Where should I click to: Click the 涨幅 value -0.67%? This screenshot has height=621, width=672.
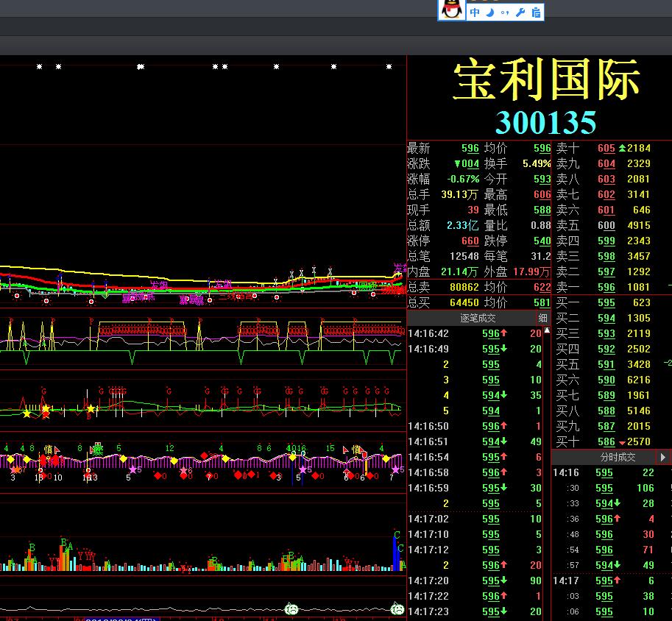click(463, 179)
